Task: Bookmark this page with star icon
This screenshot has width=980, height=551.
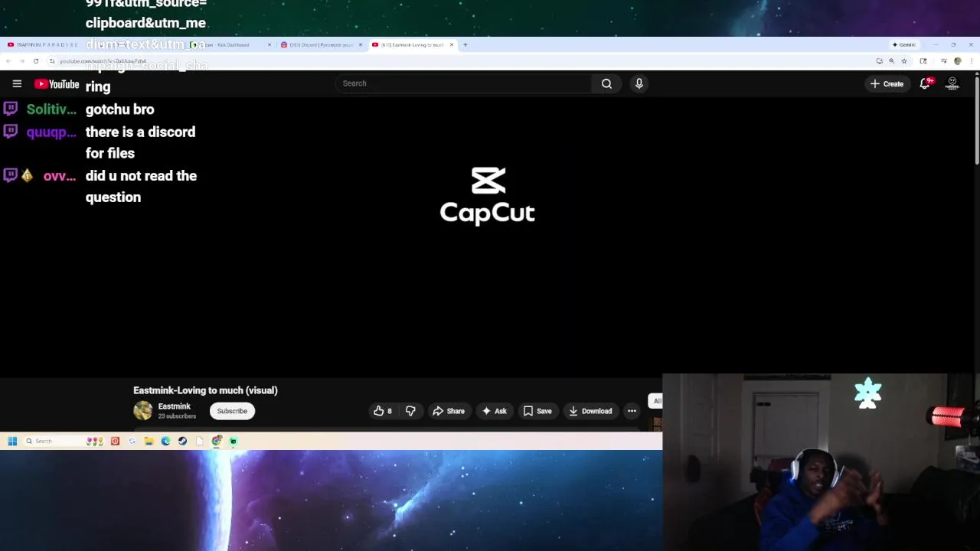Action: coord(904,61)
